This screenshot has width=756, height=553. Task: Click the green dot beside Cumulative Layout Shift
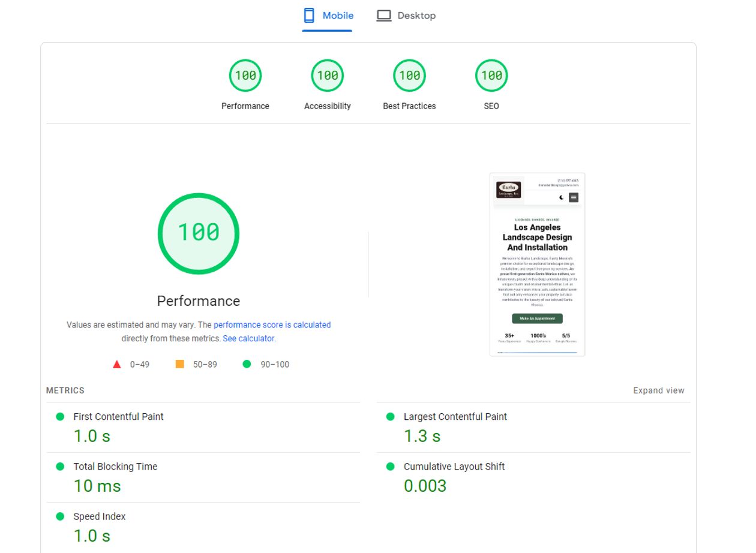coord(391,466)
